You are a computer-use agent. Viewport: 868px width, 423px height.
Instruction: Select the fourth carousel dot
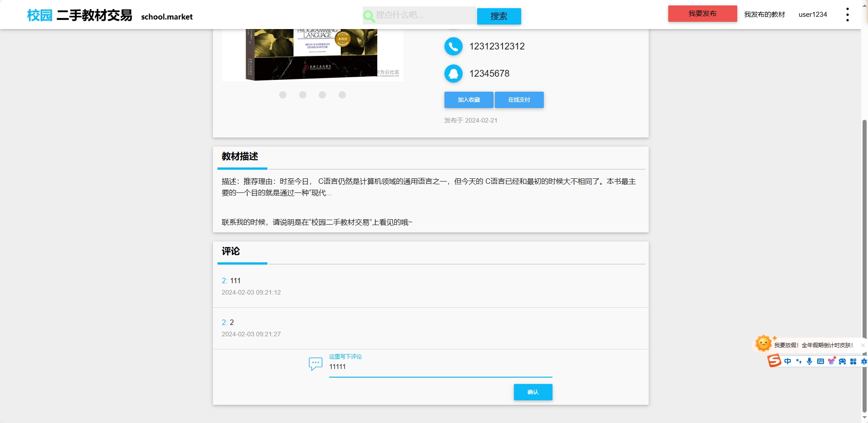(342, 95)
